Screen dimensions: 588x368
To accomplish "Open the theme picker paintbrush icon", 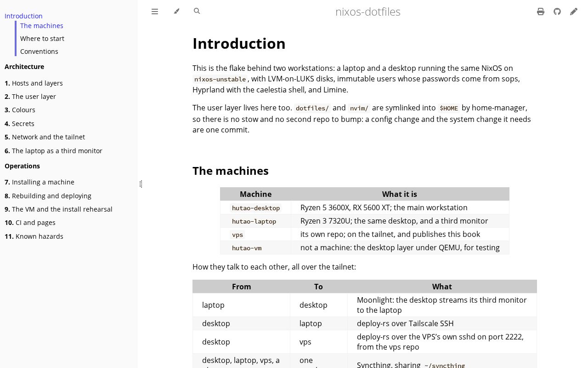I will 176,11.
